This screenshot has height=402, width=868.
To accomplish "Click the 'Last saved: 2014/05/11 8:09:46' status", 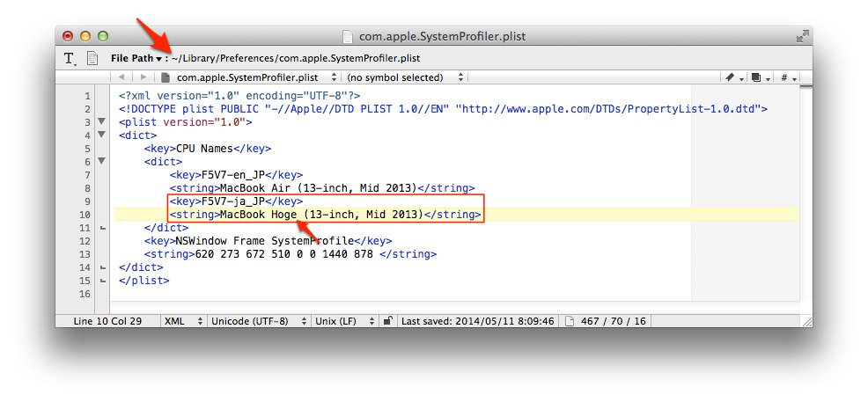I will click(x=477, y=321).
